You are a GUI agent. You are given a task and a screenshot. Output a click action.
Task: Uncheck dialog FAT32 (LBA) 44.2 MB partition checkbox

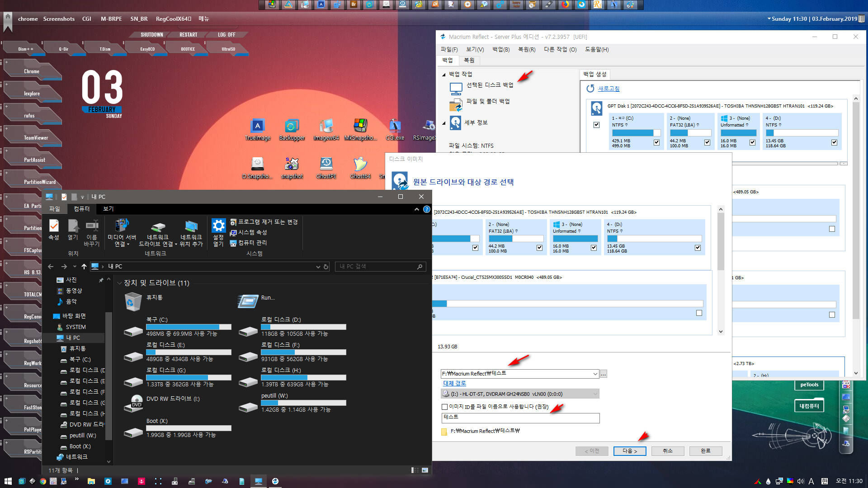pos(539,248)
